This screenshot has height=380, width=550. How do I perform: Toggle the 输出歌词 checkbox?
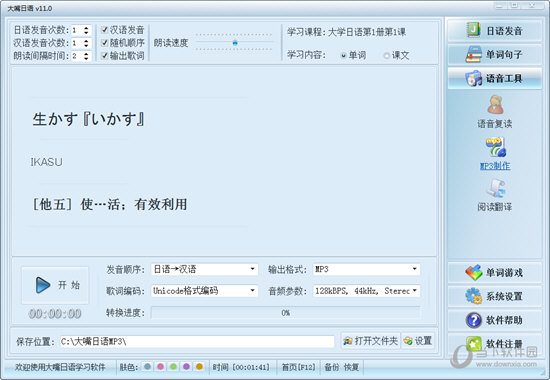pos(105,55)
